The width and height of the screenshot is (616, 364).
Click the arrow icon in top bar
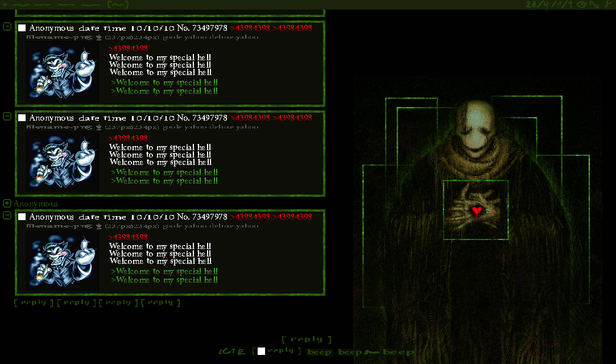[595, 5]
